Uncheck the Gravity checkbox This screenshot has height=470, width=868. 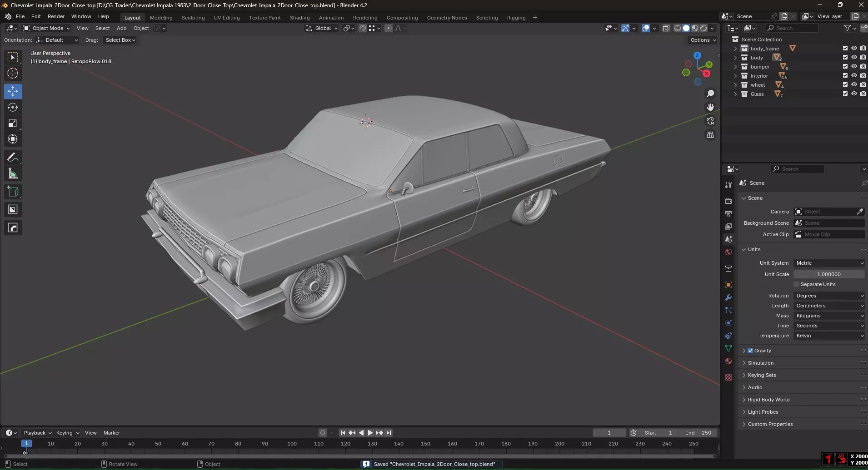(x=750, y=351)
